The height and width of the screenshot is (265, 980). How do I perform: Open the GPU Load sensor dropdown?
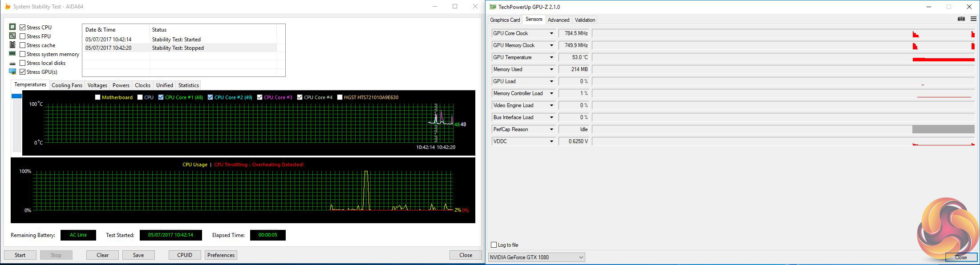[x=551, y=81]
